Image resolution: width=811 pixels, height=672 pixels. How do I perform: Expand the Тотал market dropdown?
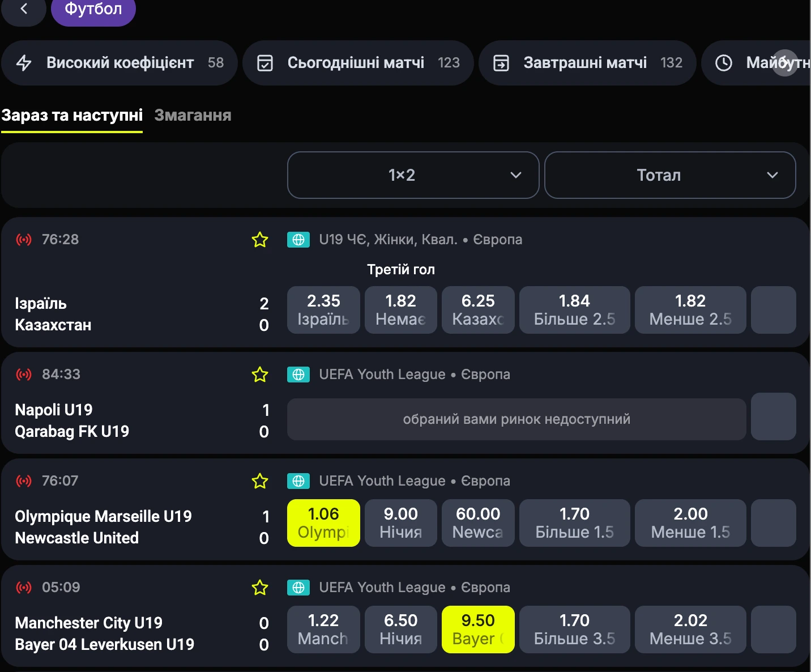pos(670,175)
